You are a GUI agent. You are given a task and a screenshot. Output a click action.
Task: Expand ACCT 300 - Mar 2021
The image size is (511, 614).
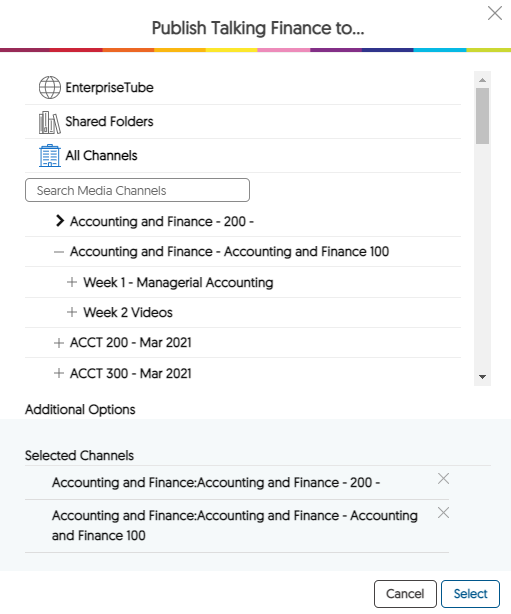59,373
